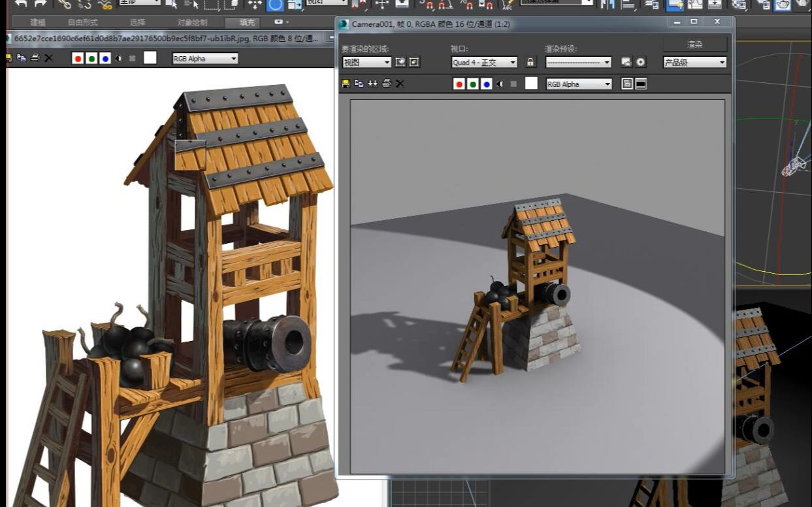Click the white background color swatch
812x507 pixels.
coord(531,84)
